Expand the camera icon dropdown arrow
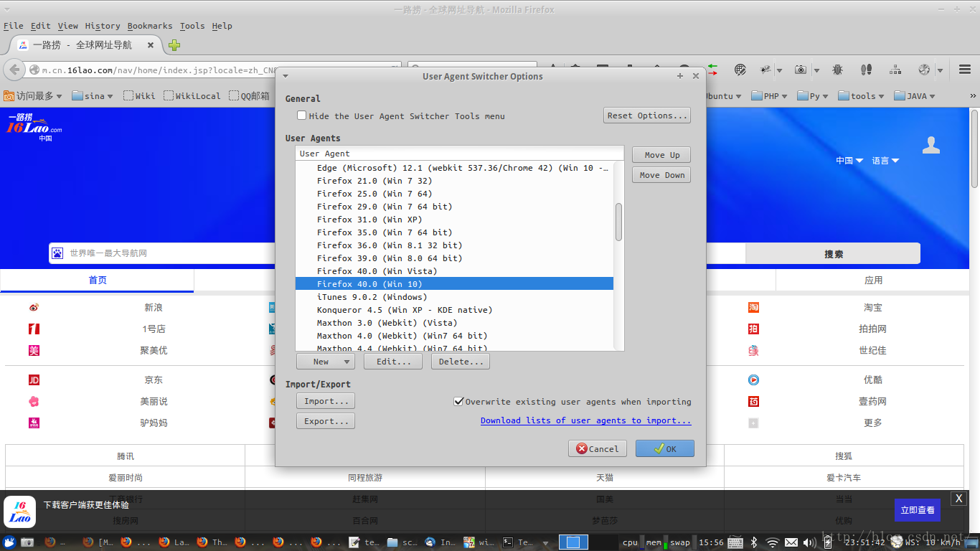 coord(816,70)
